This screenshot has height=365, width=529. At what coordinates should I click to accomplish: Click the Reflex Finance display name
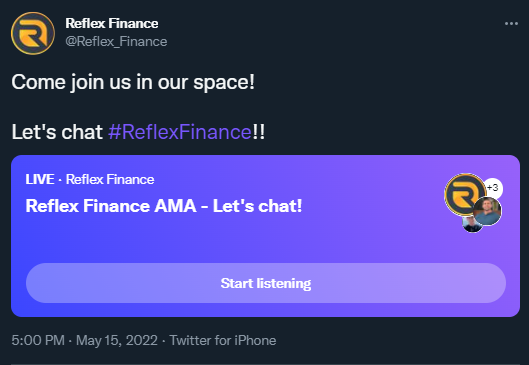(112, 24)
